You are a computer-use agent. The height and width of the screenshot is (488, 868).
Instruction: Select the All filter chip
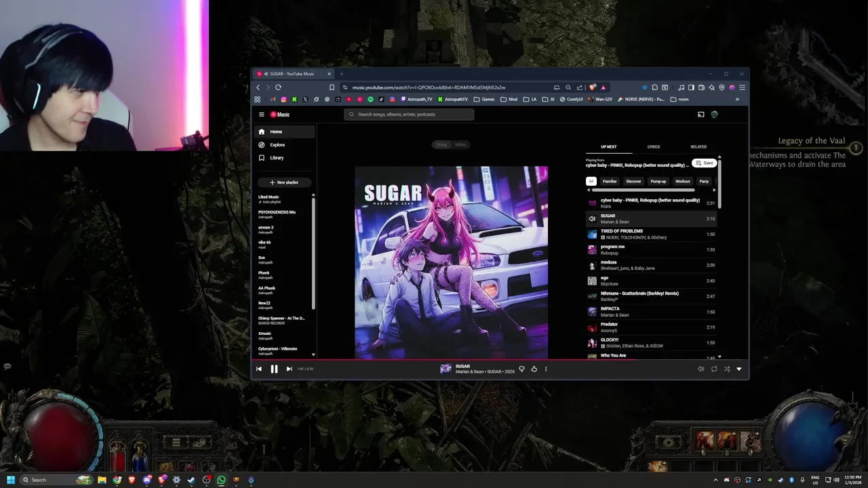tap(591, 181)
